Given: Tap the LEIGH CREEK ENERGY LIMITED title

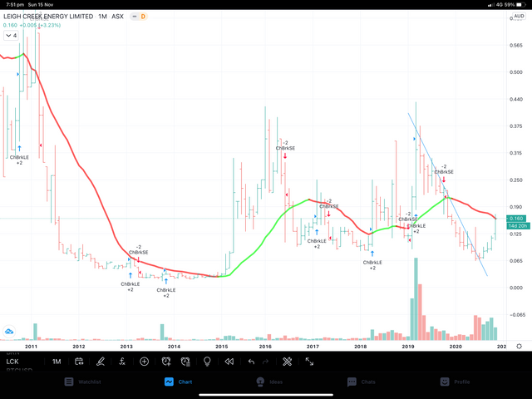Looking at the screenshot, I should click(x=48, y=17).
